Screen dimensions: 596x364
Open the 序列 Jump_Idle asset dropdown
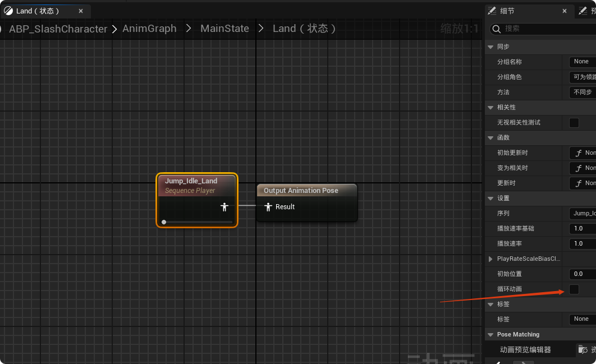pos(583,214)
